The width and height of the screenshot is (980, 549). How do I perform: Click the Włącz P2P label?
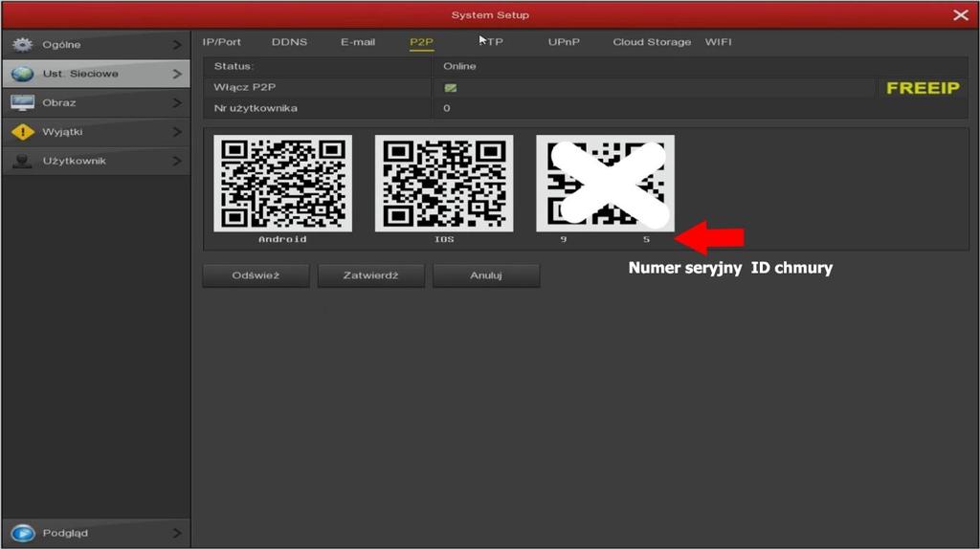click(x=244, y=87)
